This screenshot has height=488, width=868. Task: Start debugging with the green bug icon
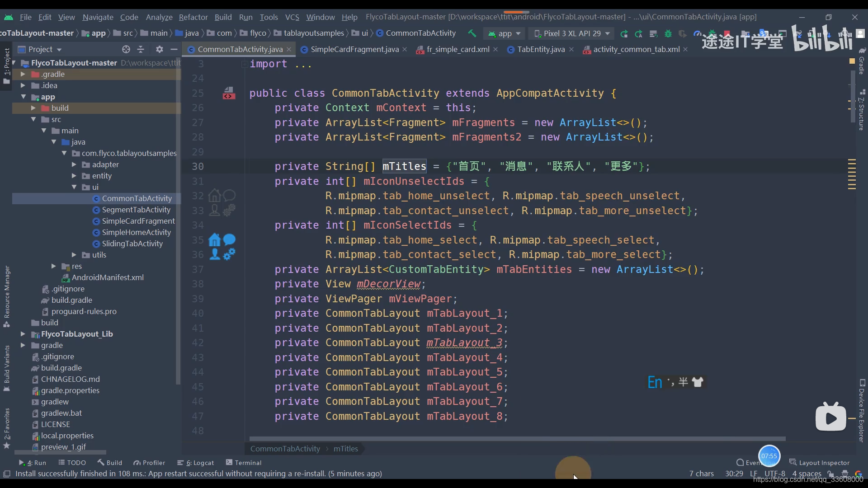668,34
